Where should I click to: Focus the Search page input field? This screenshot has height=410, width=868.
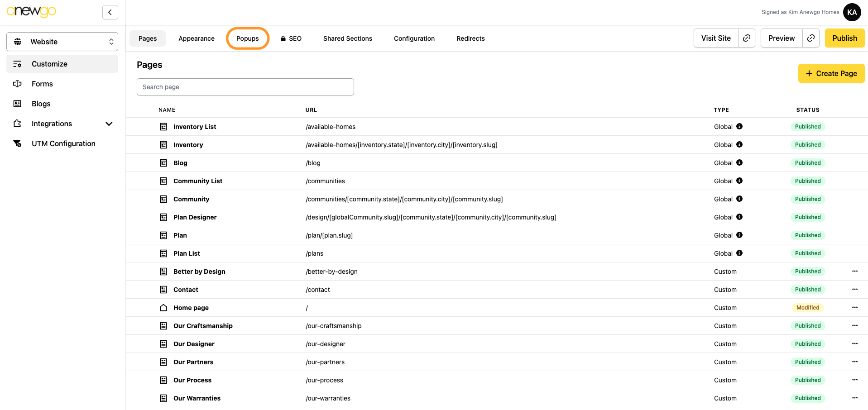[x=245, y=87]
